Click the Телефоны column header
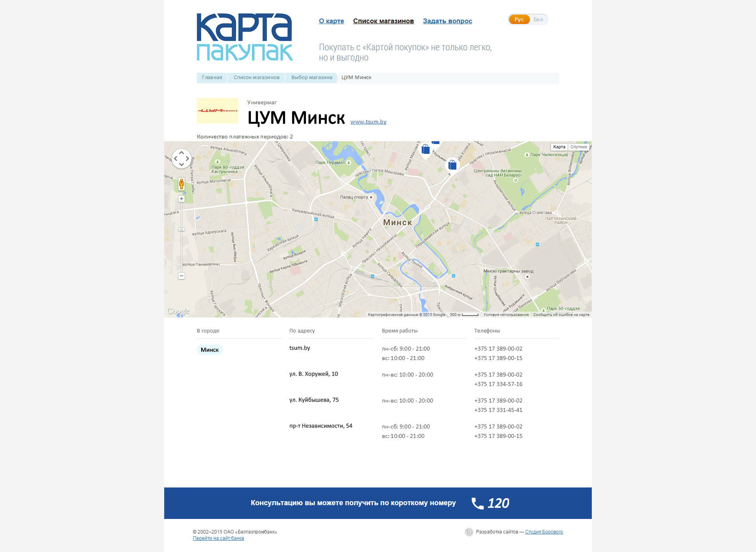 tap(487, 330)
